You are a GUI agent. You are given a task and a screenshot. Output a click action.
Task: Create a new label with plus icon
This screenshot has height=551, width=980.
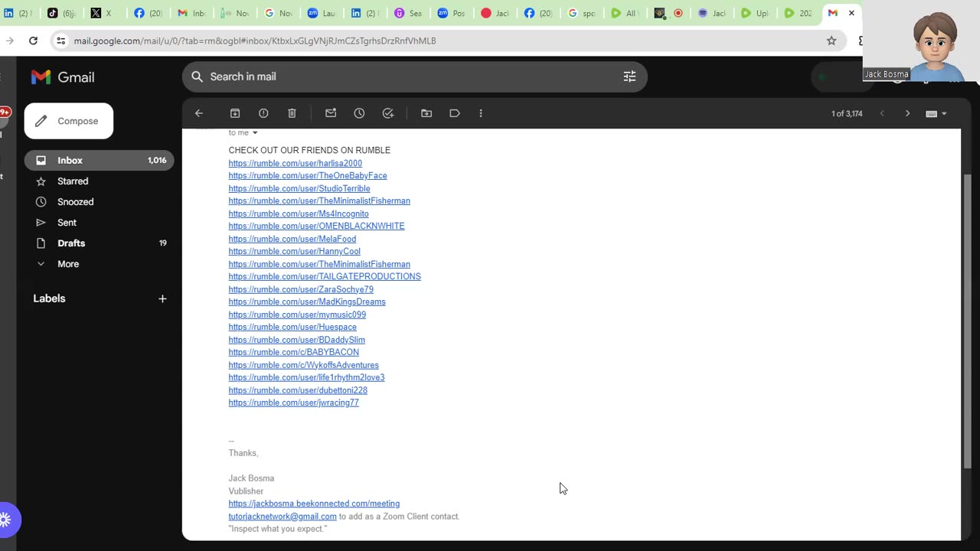(162, 298)
